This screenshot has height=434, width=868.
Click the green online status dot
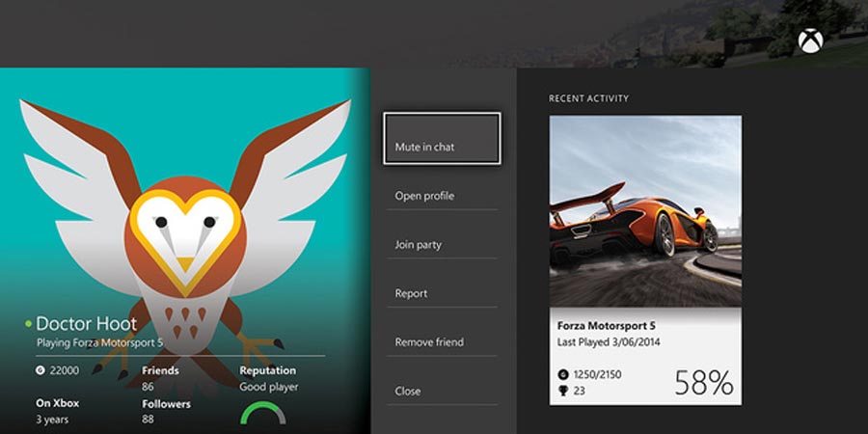click(x=29, y=324)
